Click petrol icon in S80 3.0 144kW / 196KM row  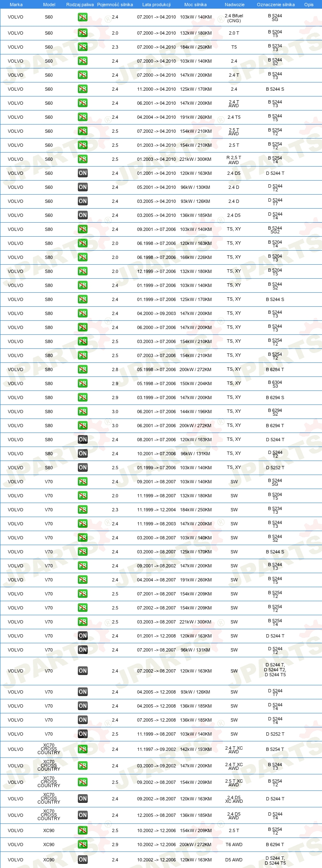click(x=83, y=412)
